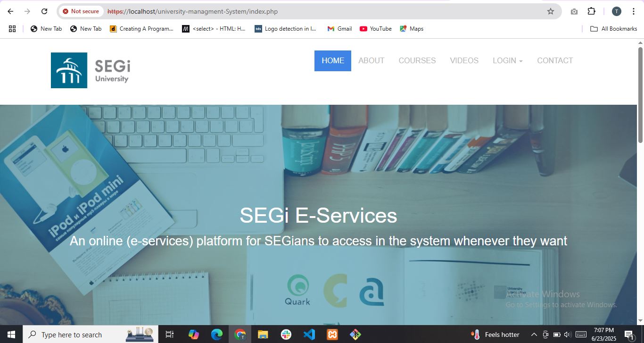Go back using the browser back arrow
644x343 pixels.
coord(10,11)
